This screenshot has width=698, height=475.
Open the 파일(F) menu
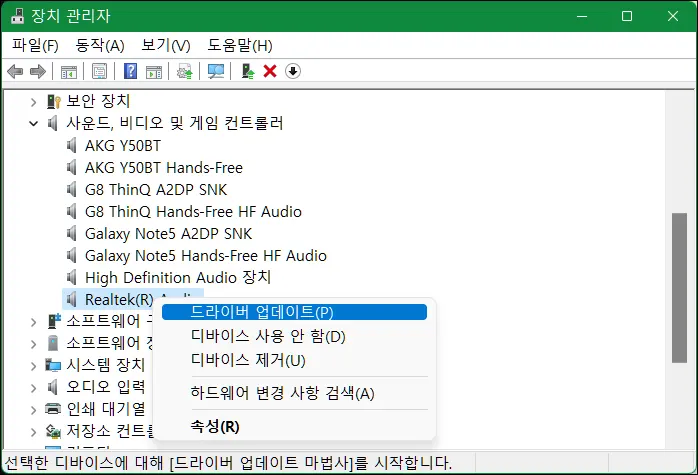coord(35,45)
